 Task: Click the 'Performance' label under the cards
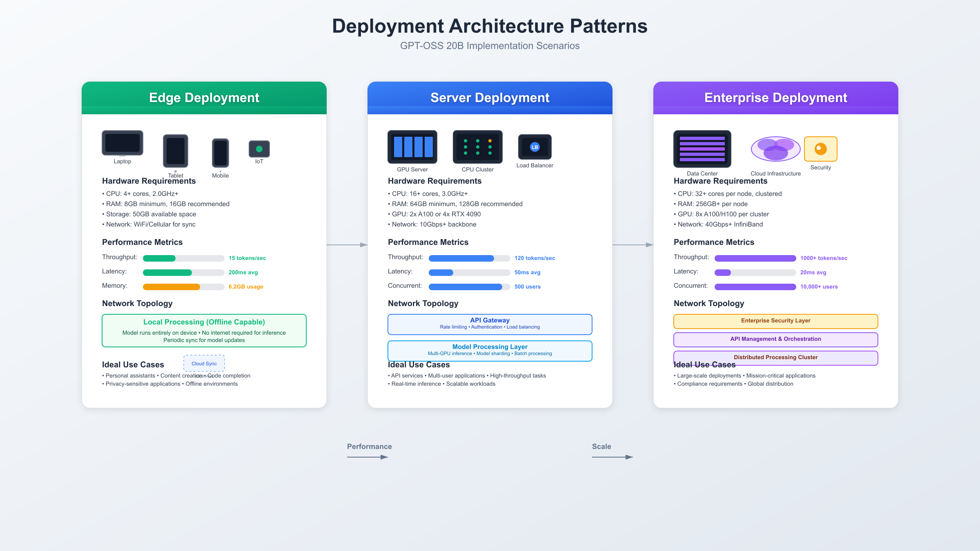[x=370, y=447]
